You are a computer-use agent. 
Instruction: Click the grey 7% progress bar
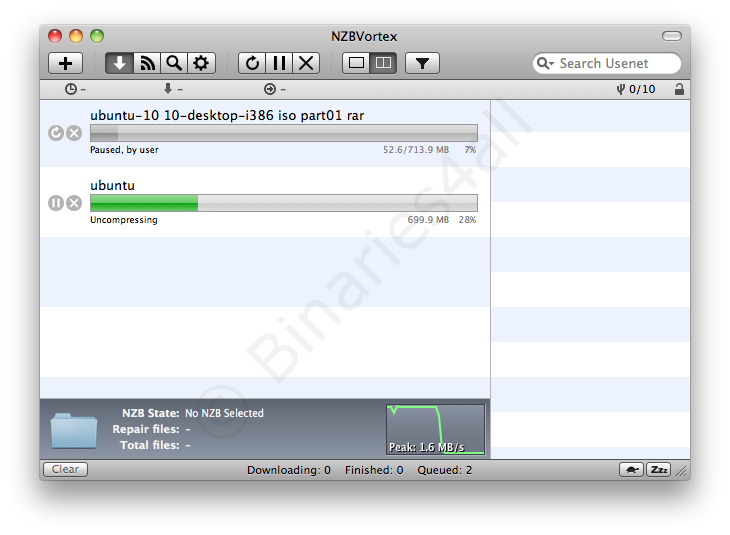(284, 133)
